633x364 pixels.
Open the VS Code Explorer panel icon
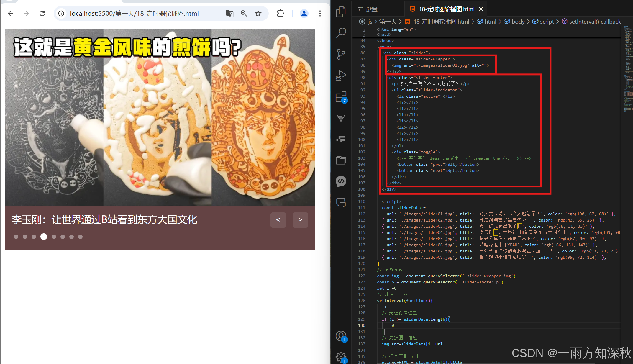(341, 12)
